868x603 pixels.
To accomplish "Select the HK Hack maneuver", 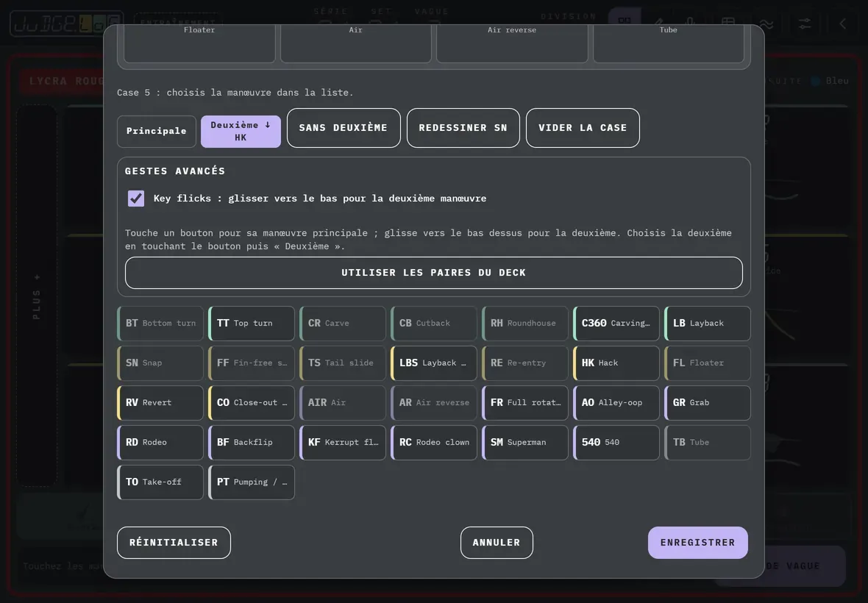I will (x=616, y=363).
